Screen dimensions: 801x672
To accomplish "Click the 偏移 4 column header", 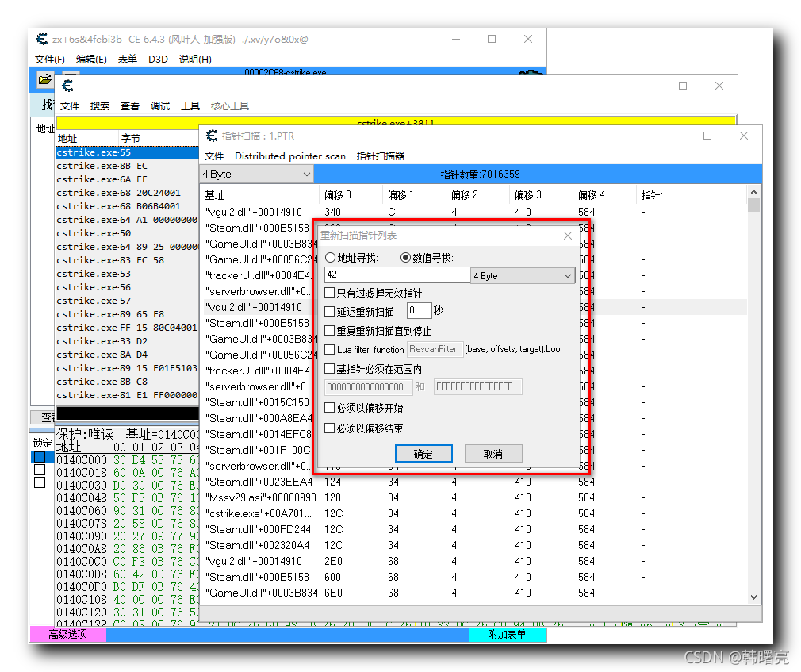I will 605,195.
